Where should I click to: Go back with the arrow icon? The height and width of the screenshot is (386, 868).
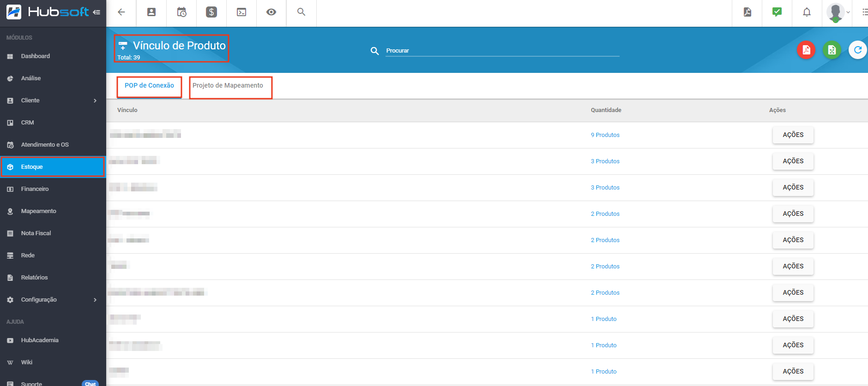pos(121,12)
